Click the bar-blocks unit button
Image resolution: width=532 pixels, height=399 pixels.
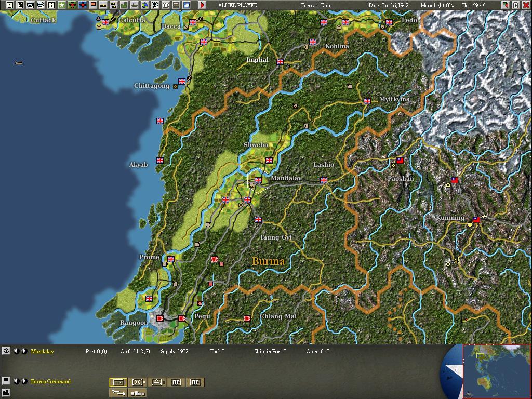tap(138, 393)
